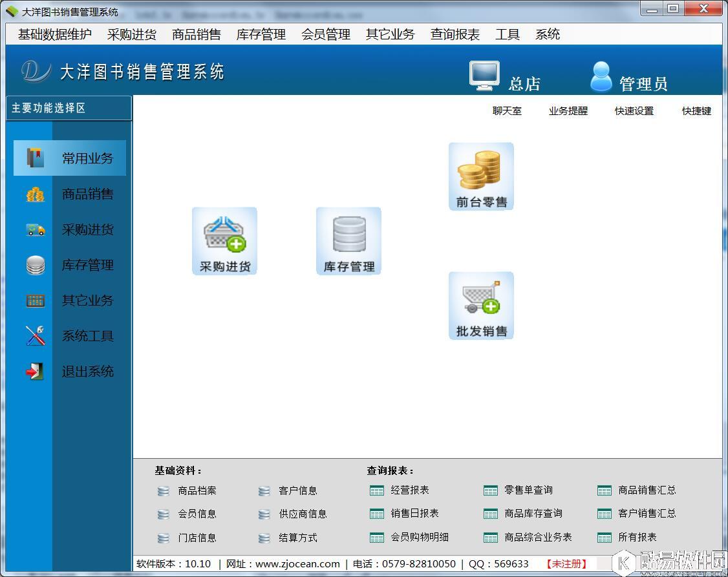Click the 快捷键 shortcut link
Viewport: 728px width, 577px height.
click(696, 110)
